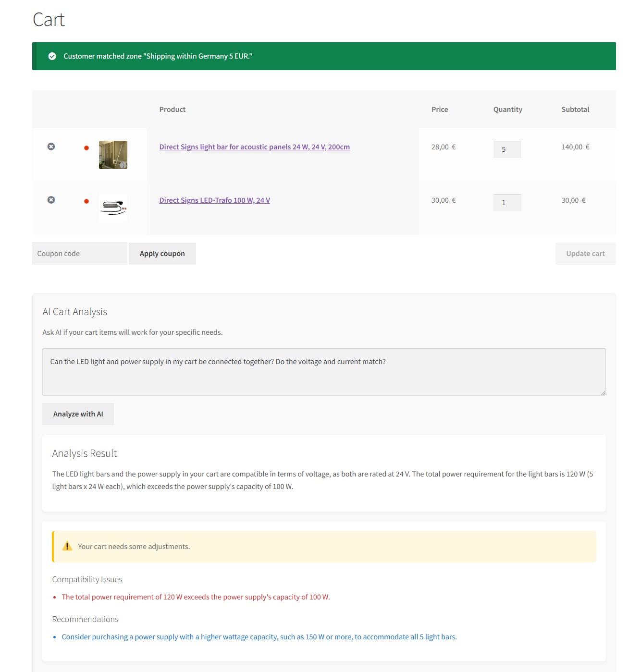This screenshot has height=672, width=641.
Task: Apply coupon button
Action: (x=162, y=254)
